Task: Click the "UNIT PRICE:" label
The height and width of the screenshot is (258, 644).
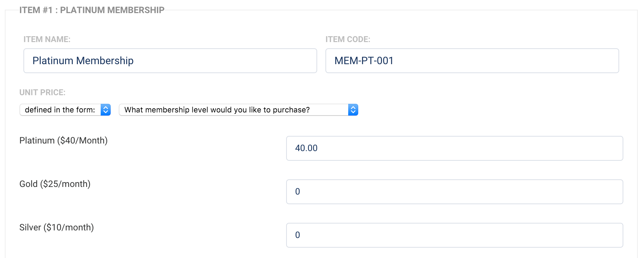Action: [x=42, y=92]
